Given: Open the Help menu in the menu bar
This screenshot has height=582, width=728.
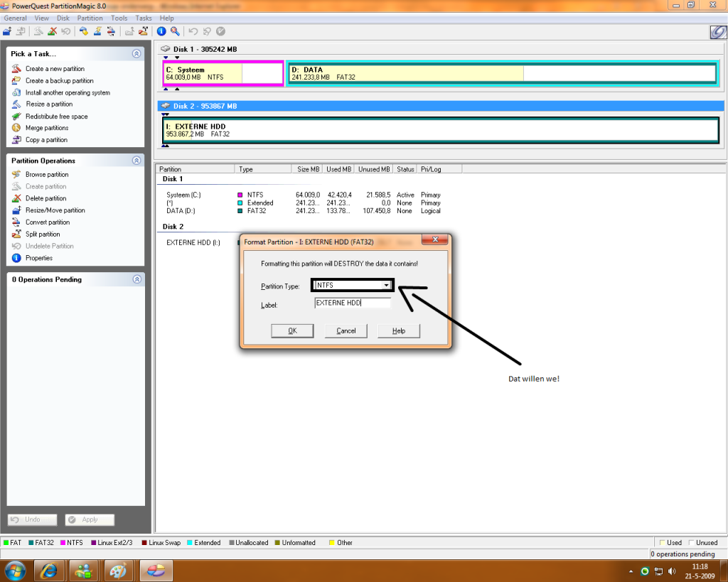Looking at the screenshot, I should point(166,18).
